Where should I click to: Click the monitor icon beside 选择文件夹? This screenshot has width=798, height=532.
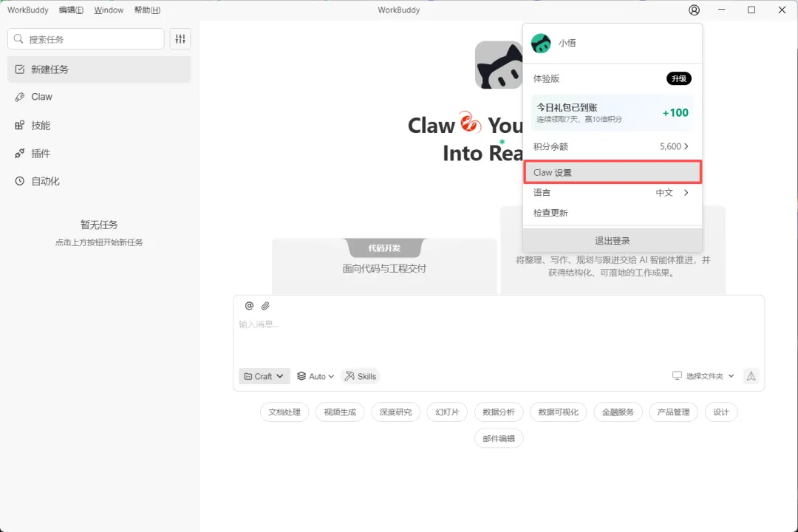[676, 375]
